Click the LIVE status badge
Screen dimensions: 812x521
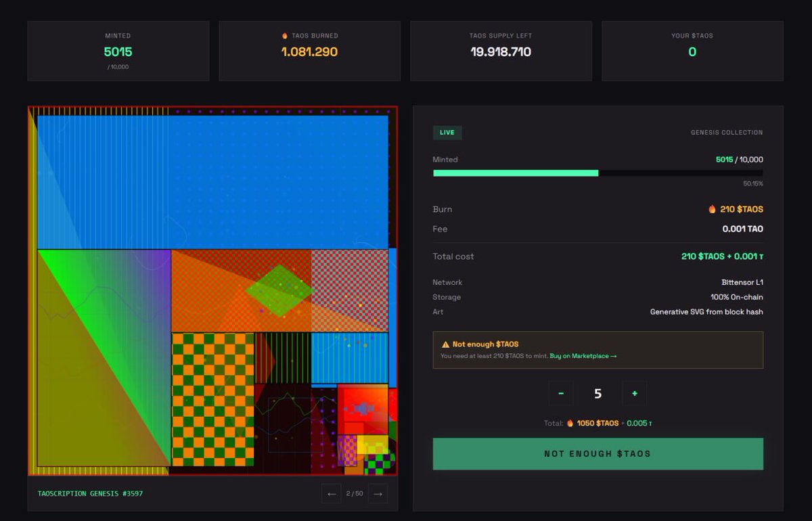pyautogui.click(x=447, y=133)
